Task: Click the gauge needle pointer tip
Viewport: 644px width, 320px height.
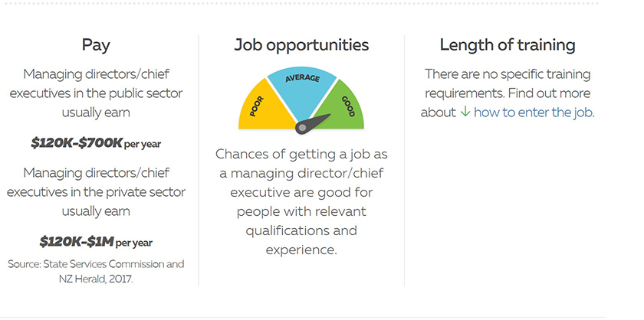Action: pos(328,116)
